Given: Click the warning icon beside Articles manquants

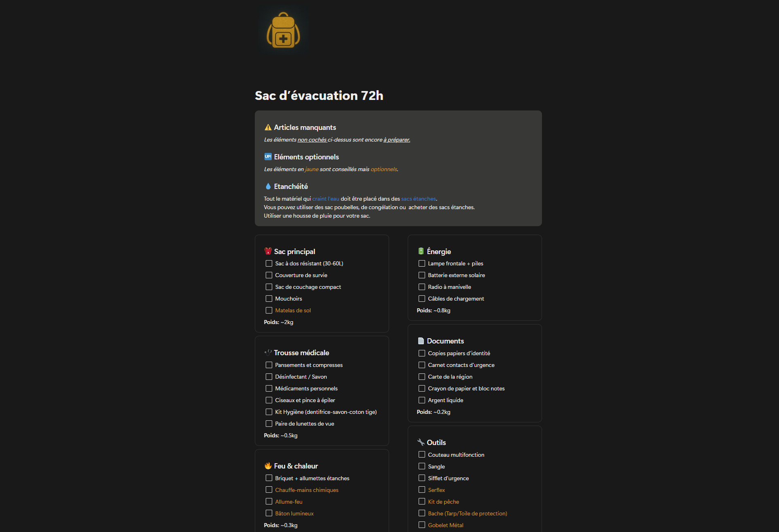Looking at the screenshot, I should [268, 127].
